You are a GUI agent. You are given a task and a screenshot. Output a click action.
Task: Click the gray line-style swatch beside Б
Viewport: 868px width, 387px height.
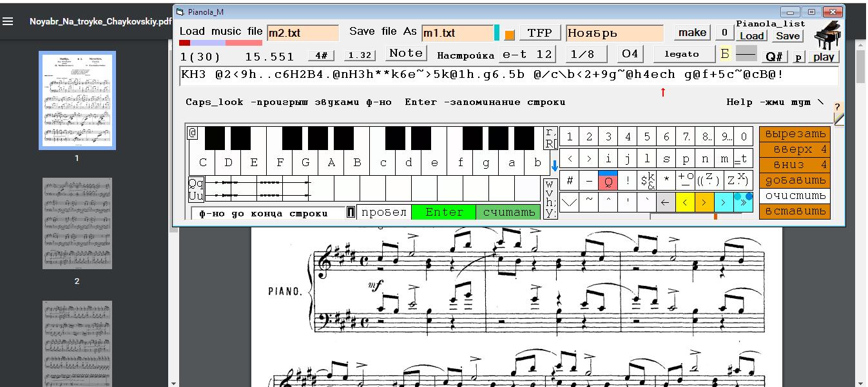click(746, 53)
